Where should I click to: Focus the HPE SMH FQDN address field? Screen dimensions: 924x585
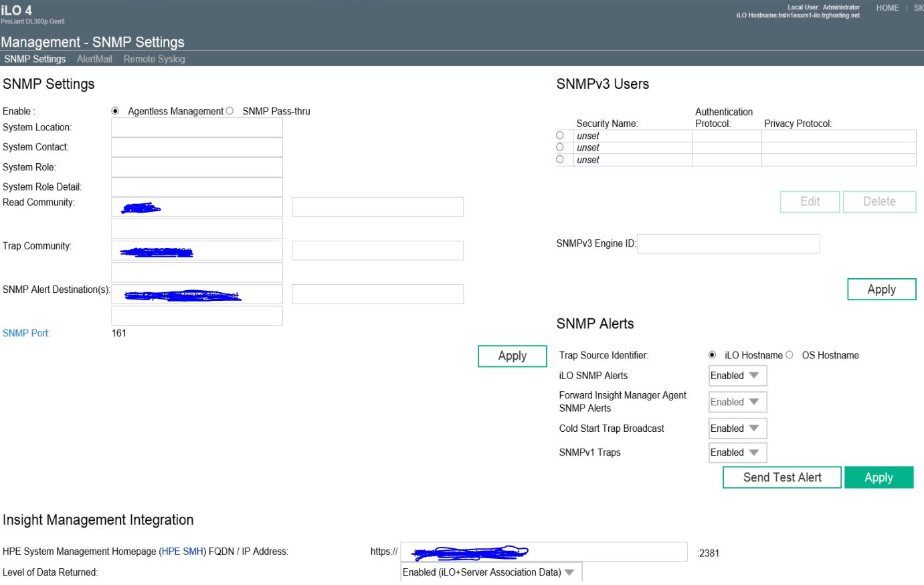tap(544, 552)
